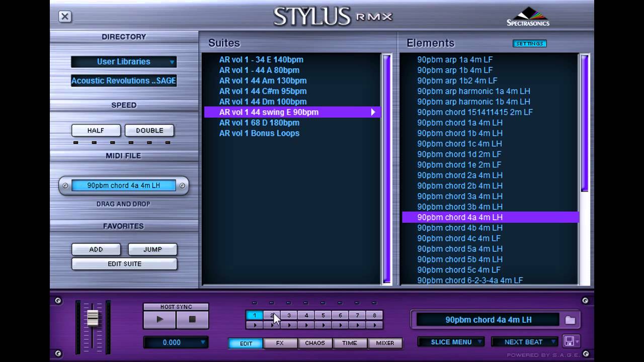This screenshot has width=644, height=362.
Task: Click the play arrow under part 5
Action: pos(323,325)
